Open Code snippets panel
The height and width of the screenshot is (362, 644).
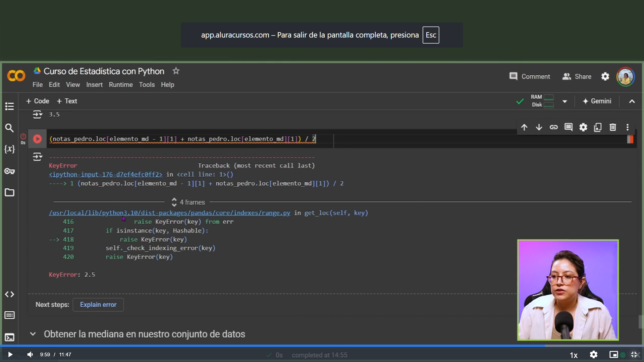click(9, 294)
